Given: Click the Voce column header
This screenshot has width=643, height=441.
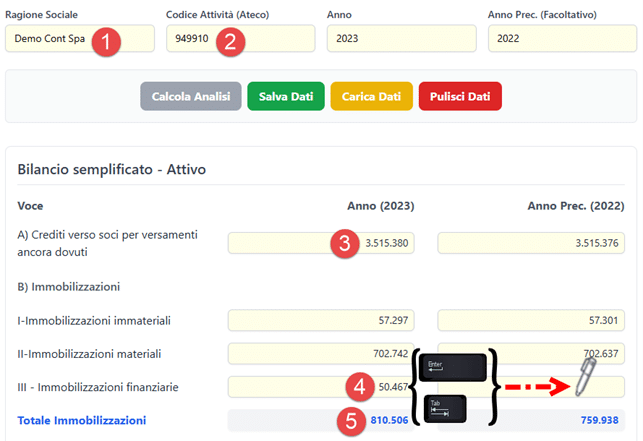Looking at the screenshot, I should (30, 206).
